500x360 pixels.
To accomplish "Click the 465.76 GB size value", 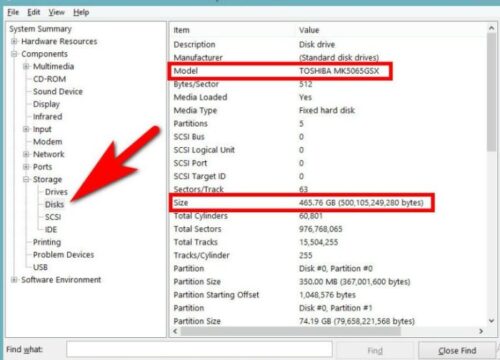I will pyautogui.click(x=361, y=203).
